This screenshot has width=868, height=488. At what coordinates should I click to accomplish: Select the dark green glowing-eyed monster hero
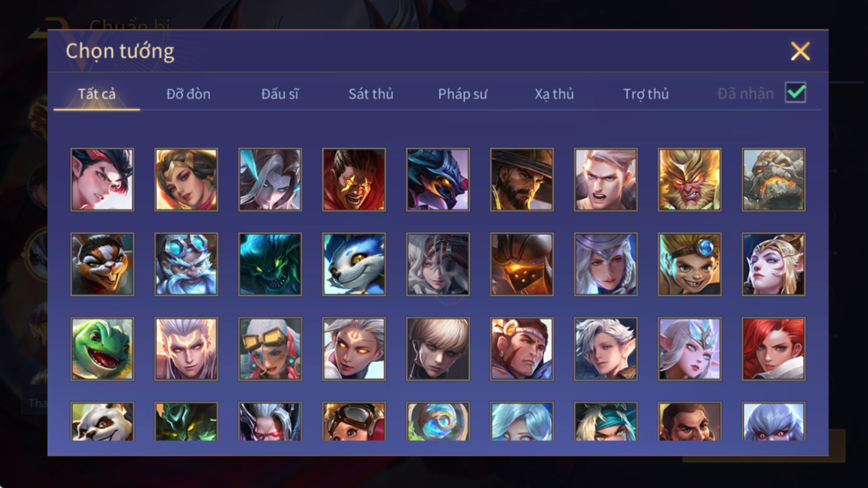[x=270, y=264]
